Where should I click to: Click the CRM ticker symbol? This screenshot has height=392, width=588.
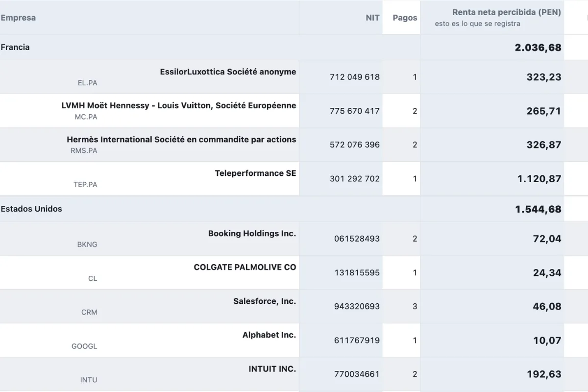tap(89, 312)
